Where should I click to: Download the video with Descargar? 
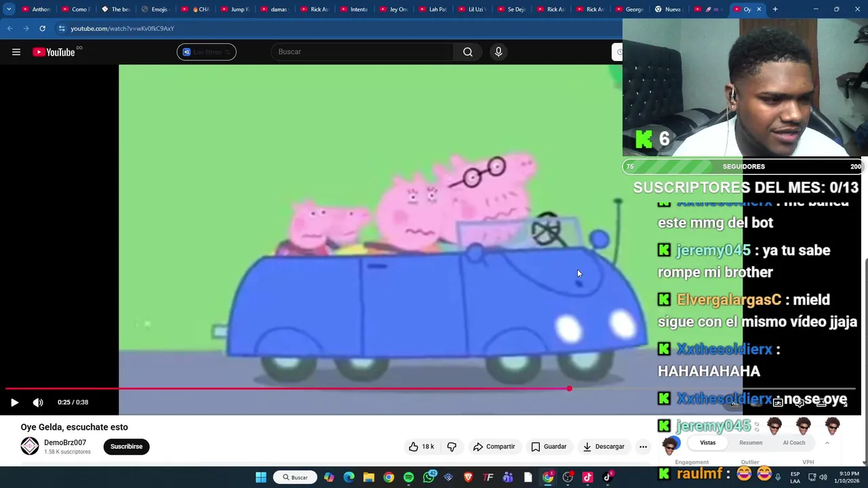coord(604,447)
